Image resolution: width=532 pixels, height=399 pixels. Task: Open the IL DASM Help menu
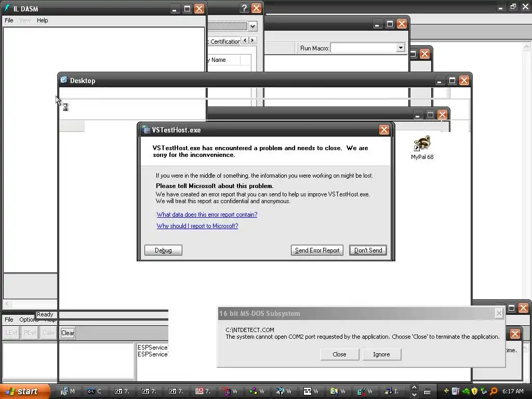(x=43, y=20)
